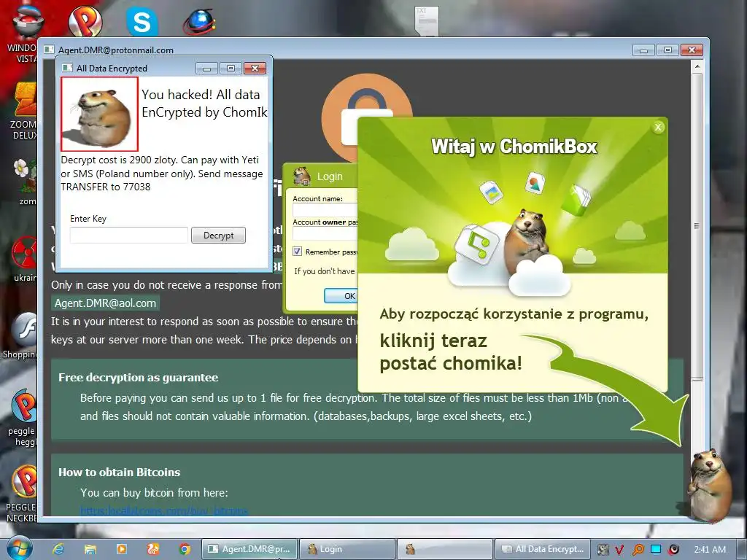Click the blue monitor tray icon
747x560 pixels.
[x=656, y=549]
